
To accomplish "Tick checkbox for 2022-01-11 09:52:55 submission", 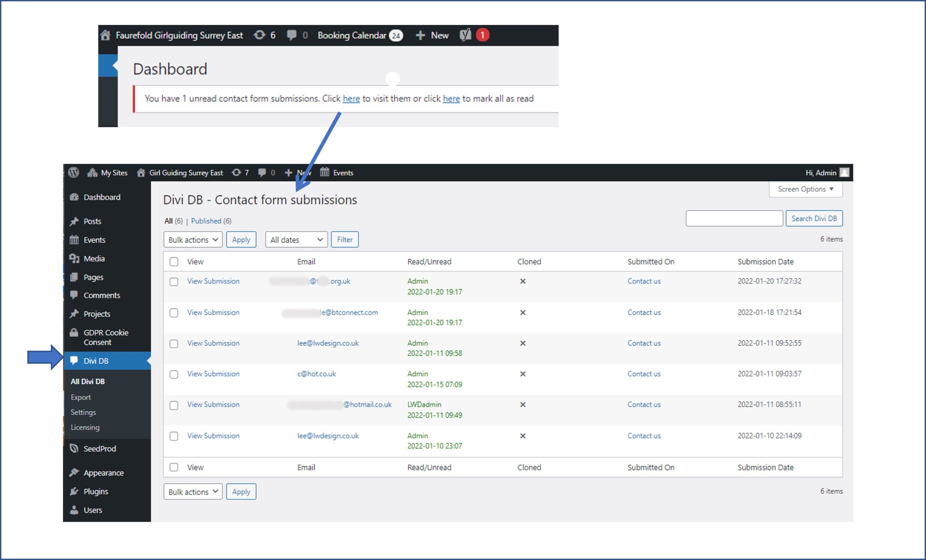I will (x=174, y=344).
